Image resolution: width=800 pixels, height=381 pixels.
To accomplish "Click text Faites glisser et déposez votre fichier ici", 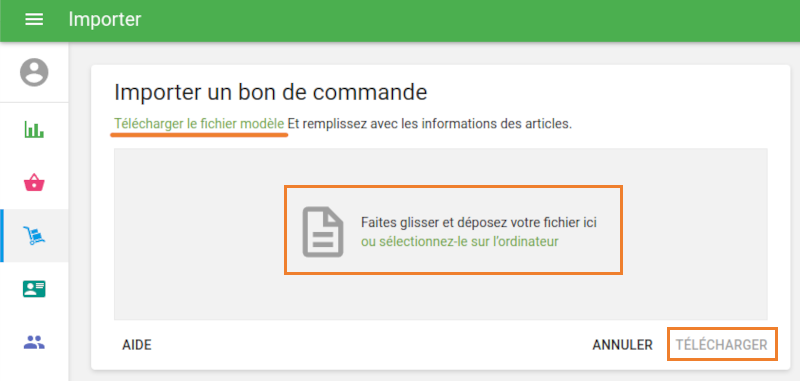I will pyautogui.click(x=479, y=222).
